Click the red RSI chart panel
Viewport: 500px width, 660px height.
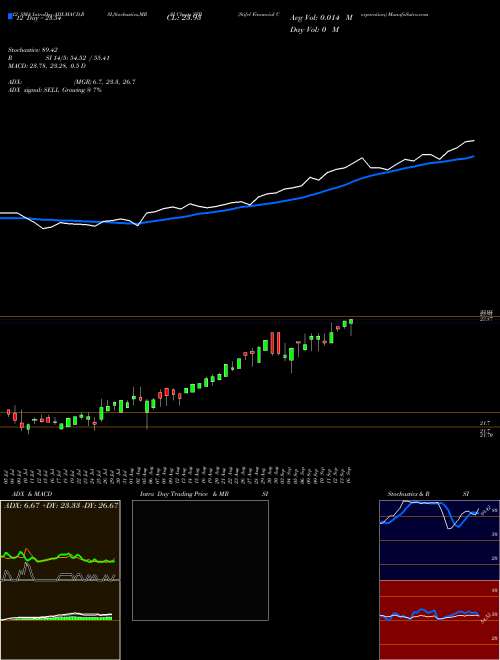[439, 620]
